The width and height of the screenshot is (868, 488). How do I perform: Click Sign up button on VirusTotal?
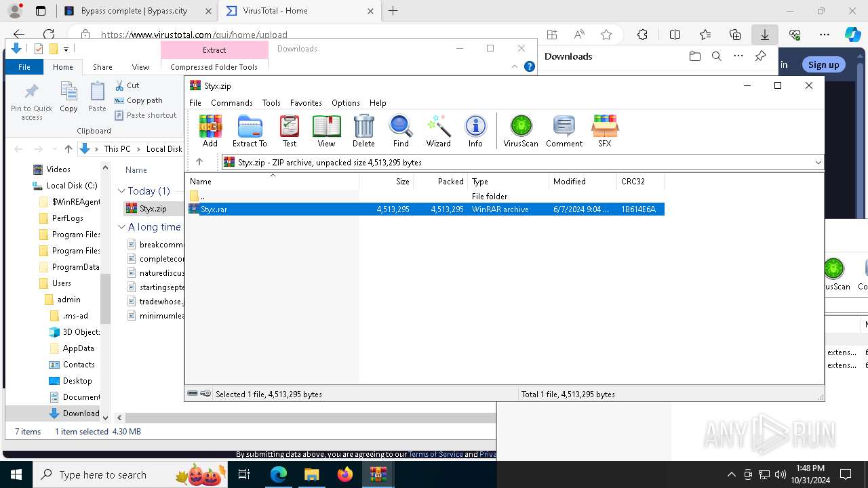point(823,64)
